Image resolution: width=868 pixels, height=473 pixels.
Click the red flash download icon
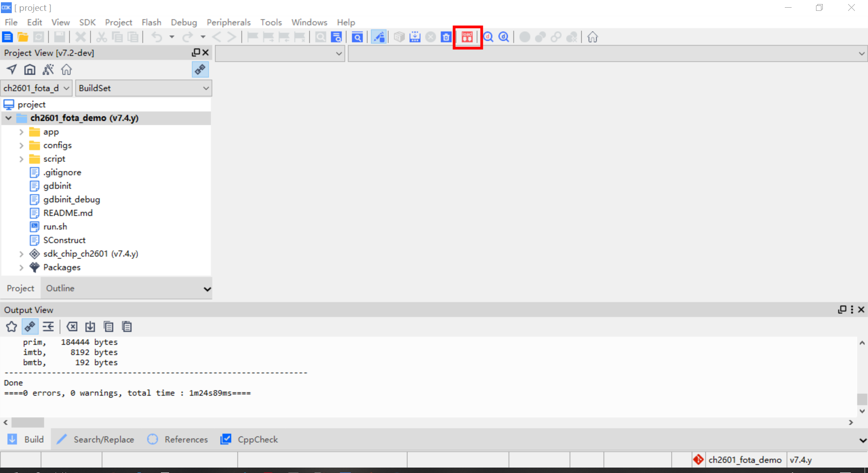click(x=467, y=37)
